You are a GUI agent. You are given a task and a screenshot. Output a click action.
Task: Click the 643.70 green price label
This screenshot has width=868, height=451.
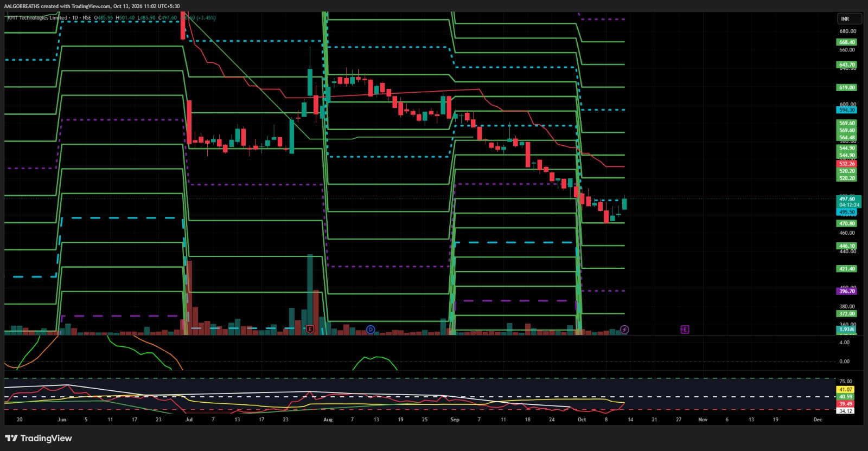(847, 65)
